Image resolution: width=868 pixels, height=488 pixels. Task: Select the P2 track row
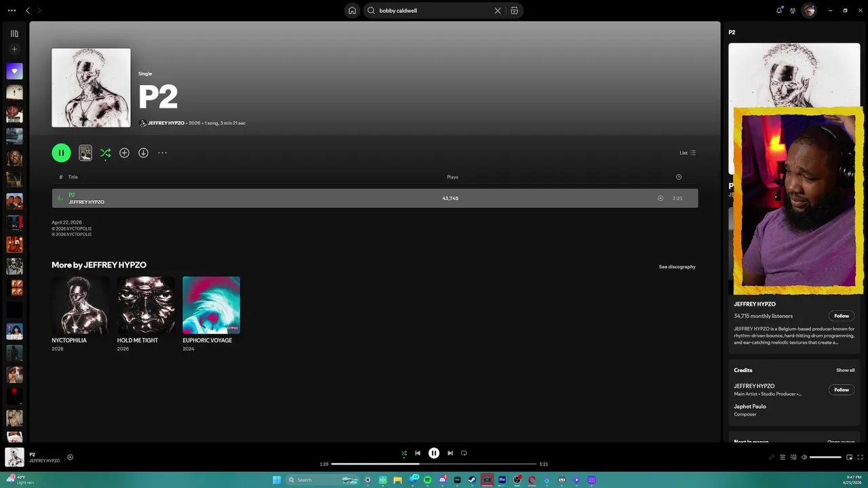[x=374, y=198]
